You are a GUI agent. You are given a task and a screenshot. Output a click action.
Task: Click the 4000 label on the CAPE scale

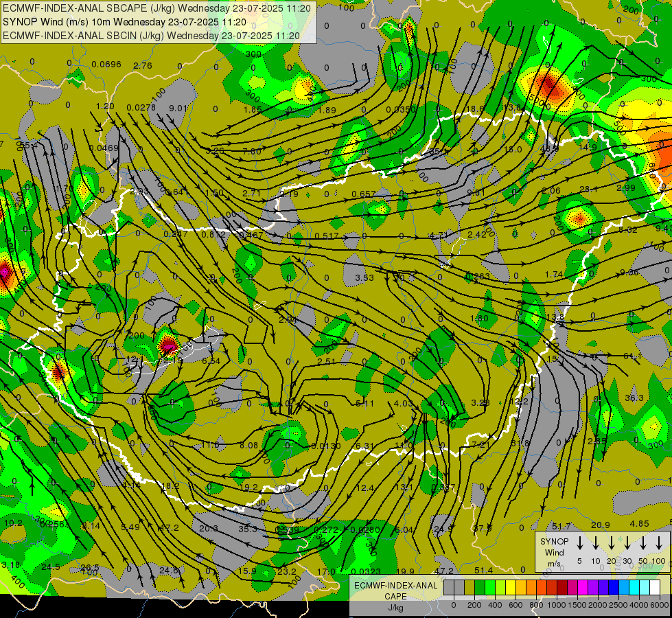639,605
